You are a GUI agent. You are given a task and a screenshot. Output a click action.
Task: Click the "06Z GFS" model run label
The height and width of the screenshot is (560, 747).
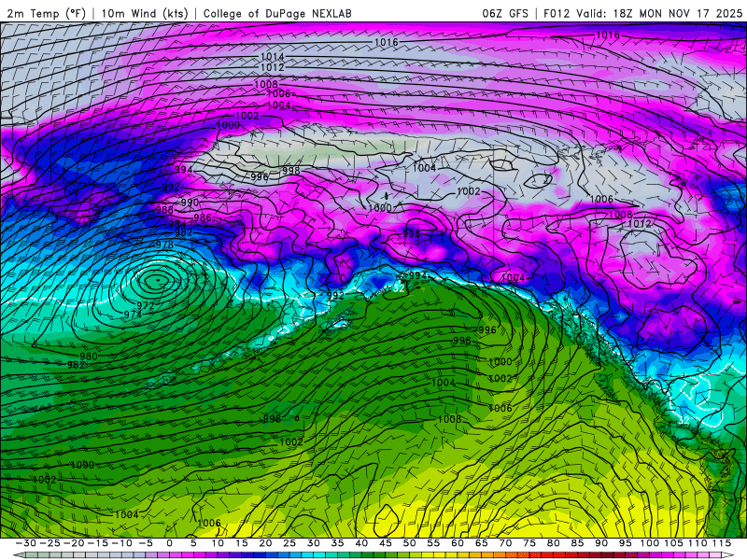[505, 13]
